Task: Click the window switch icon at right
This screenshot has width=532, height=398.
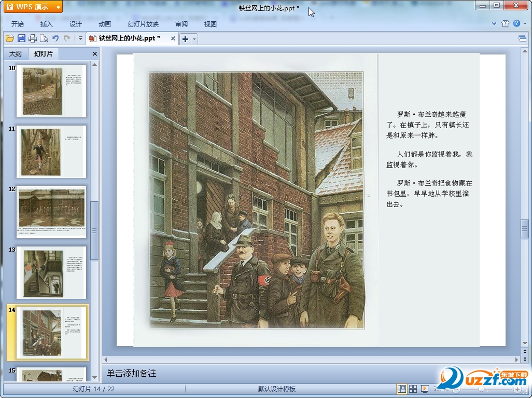Action: pos(523,38)
